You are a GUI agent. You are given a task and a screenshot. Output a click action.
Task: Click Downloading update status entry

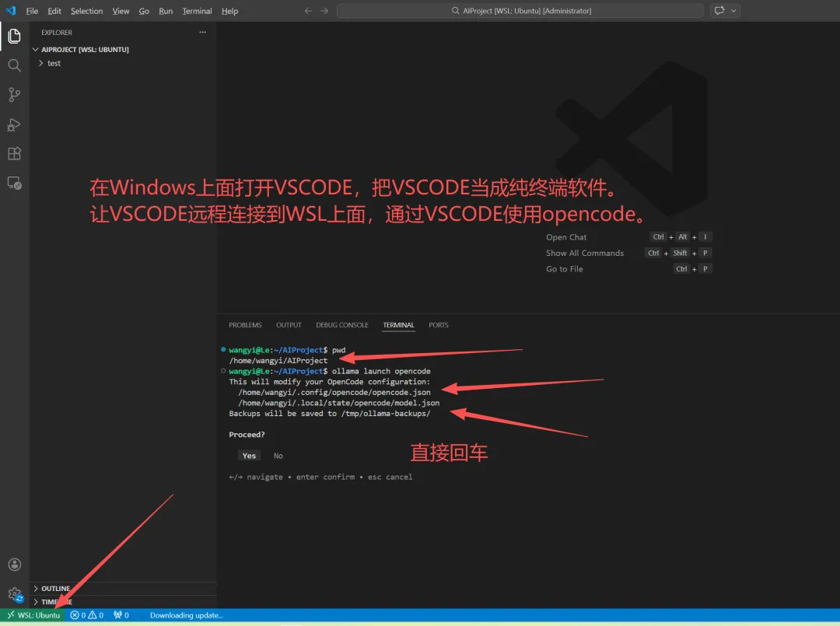[186, 615]
